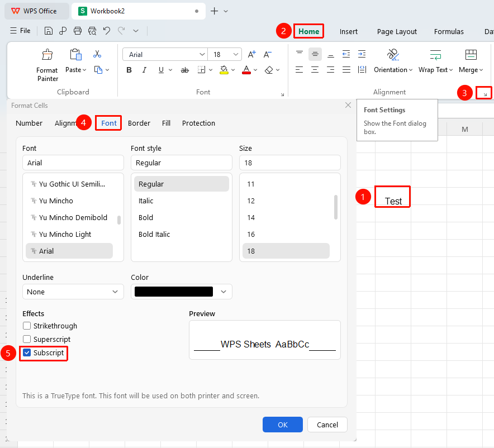Click the Orientation icon
The image size is (494, 448).
393,55
